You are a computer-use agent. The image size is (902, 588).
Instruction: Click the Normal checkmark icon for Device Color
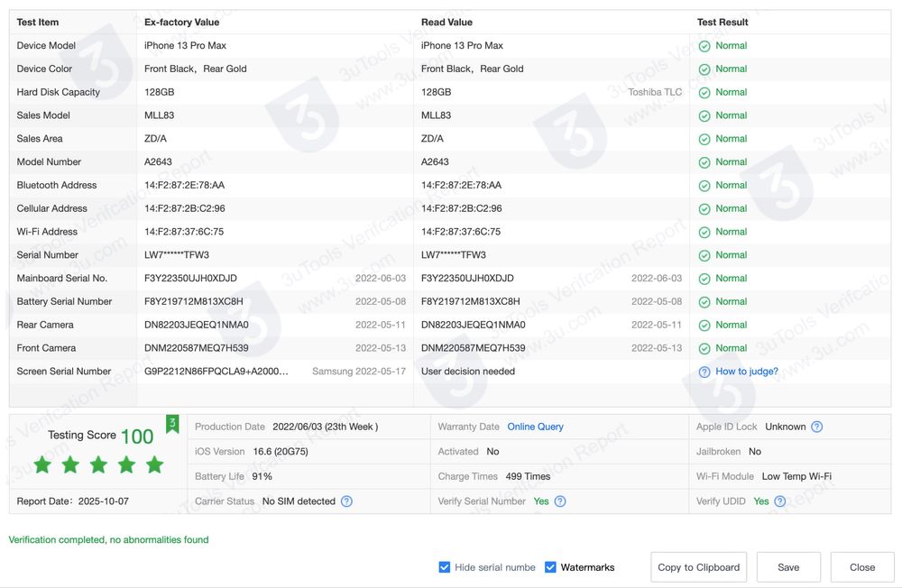[x=704, y=69]
